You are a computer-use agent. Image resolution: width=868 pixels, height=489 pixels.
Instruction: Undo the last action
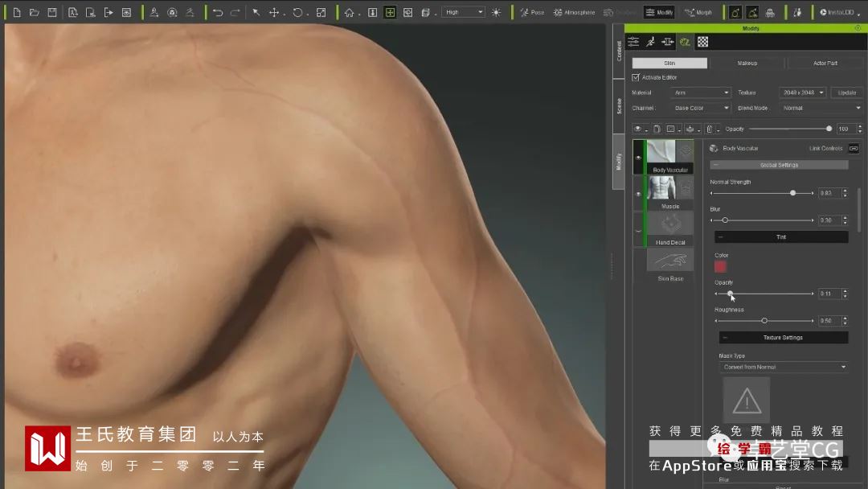(x=218, y=12)
